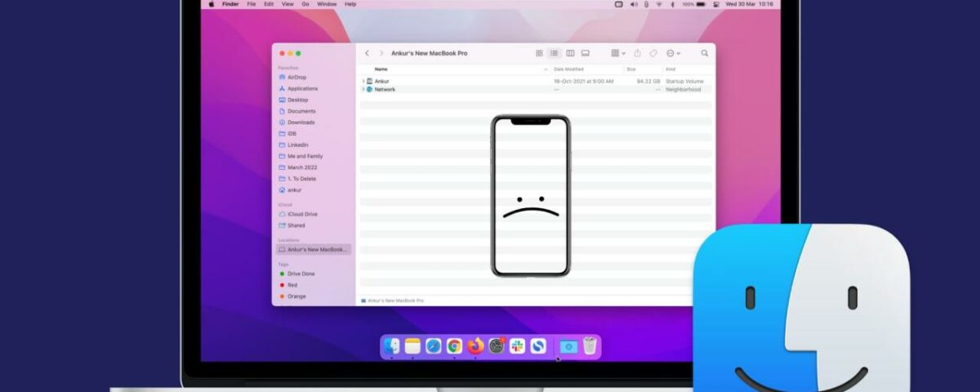
Task: Open the Go menu
Action: tap(305, 4)
